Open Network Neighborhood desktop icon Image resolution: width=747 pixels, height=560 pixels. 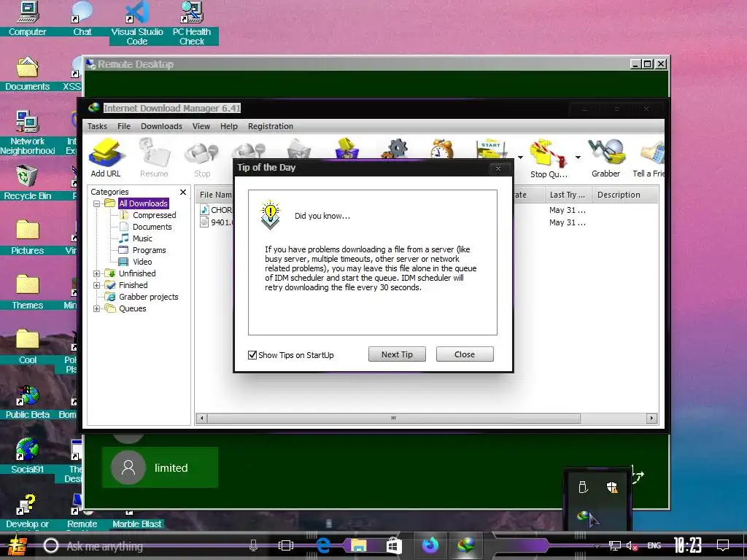(28, 122)
